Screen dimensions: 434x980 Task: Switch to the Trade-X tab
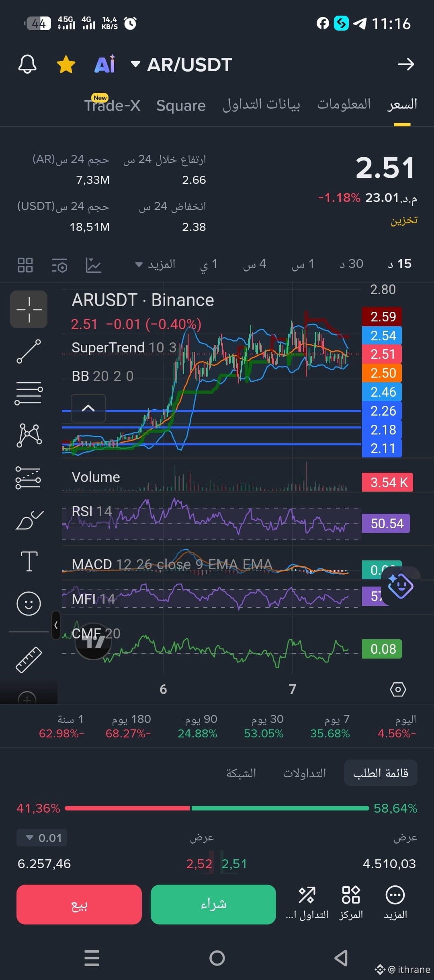[x=112, y=105]
